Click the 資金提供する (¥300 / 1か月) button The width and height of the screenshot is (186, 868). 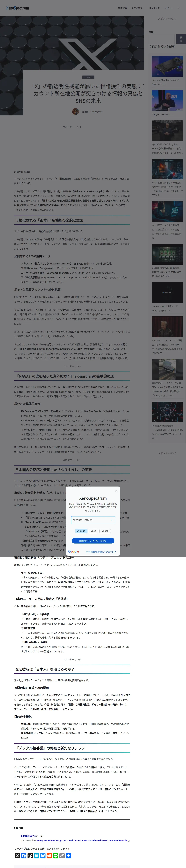click(x=93, y=541)
